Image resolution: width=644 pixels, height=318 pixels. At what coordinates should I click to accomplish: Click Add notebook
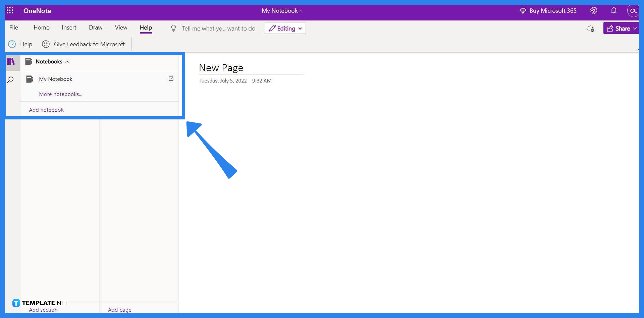coord(46,109)
